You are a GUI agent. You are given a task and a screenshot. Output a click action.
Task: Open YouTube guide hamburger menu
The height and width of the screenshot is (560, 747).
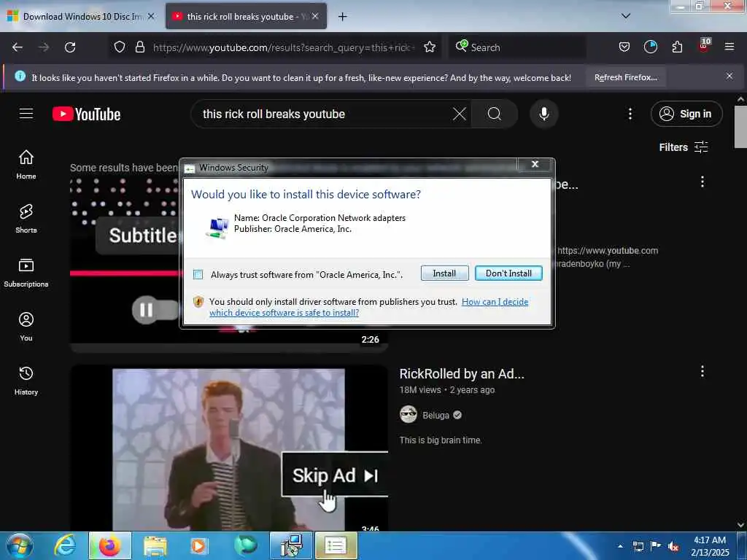click(x=26, y=114)
